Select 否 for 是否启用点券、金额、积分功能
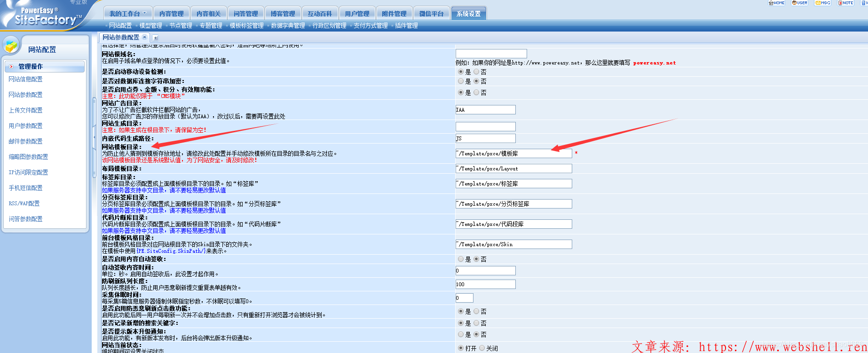The image size is (868, 353). click(x=476, y=93)
